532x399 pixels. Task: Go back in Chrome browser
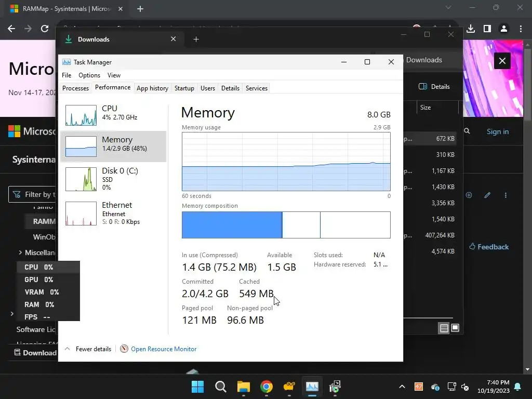pos(11,29)
